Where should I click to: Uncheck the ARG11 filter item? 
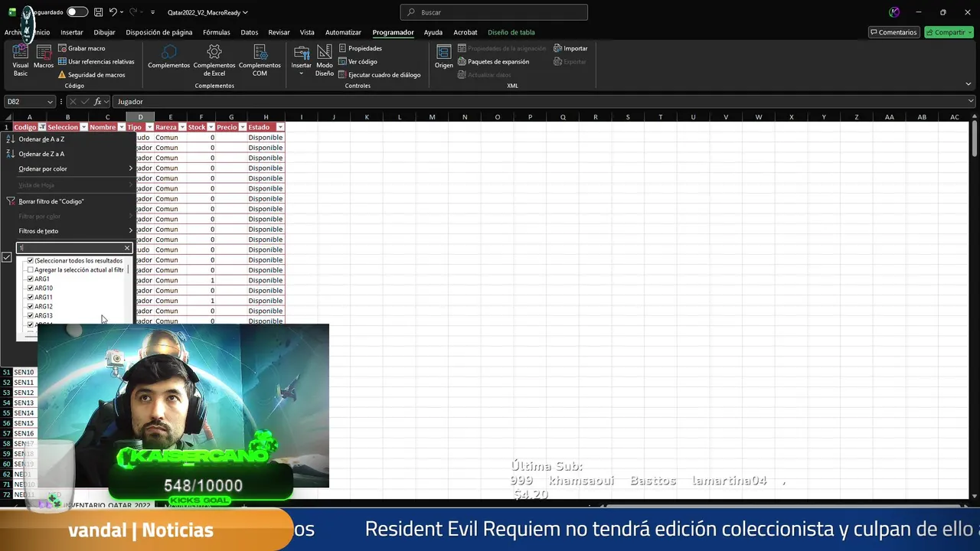pos(31,298)
